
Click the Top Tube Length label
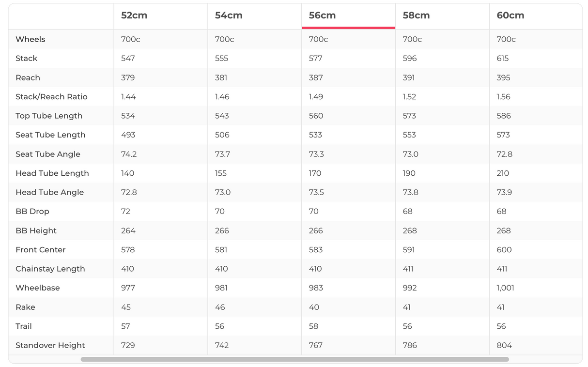click(49, 116)
